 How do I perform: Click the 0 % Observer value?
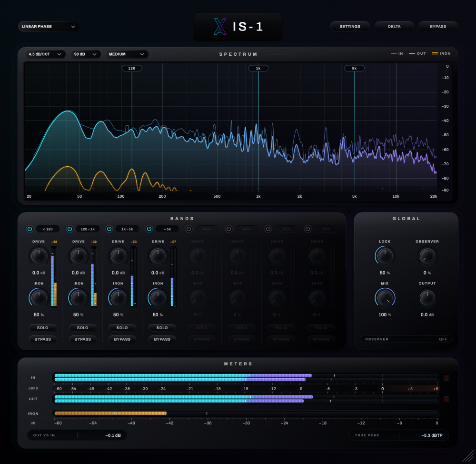pyautogui.click(x=427, y=273)
